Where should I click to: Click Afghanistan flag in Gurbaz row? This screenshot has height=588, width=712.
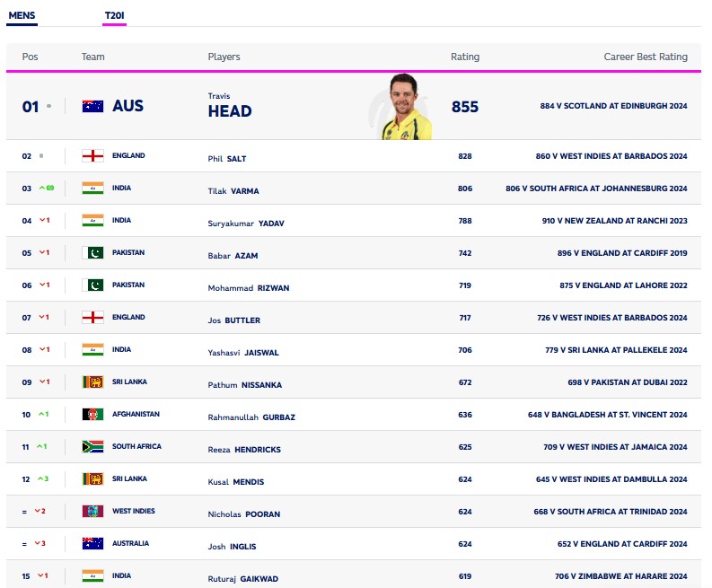coord(92,415)
